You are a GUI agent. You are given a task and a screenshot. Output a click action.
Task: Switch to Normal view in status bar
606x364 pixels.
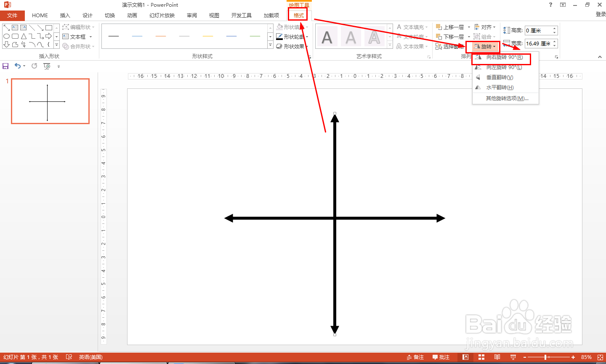click(465, 357)
